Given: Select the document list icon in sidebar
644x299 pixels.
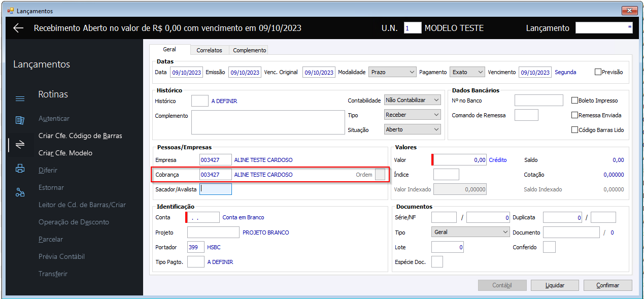Looking at the screenshot, I should [20, 120].
